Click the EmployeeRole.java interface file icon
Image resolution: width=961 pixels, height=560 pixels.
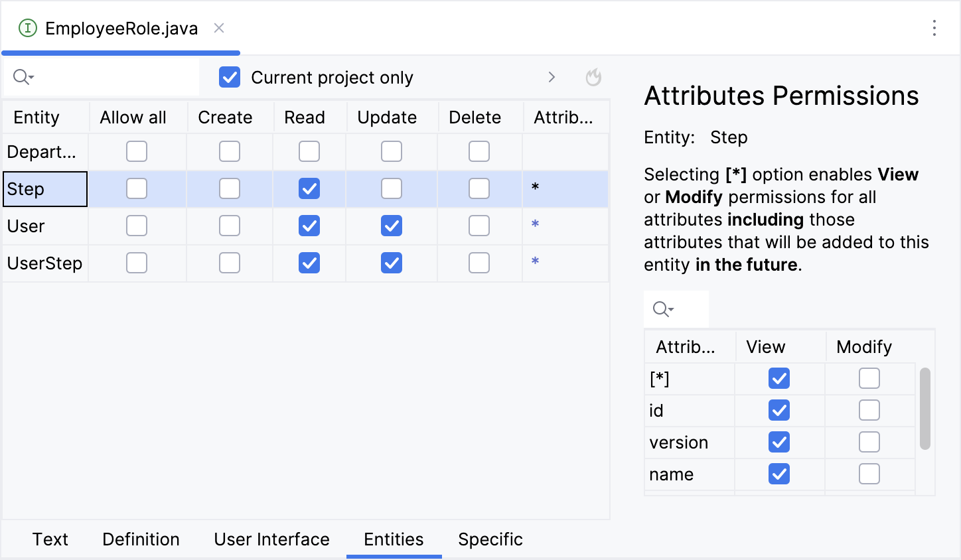(27, 28)
